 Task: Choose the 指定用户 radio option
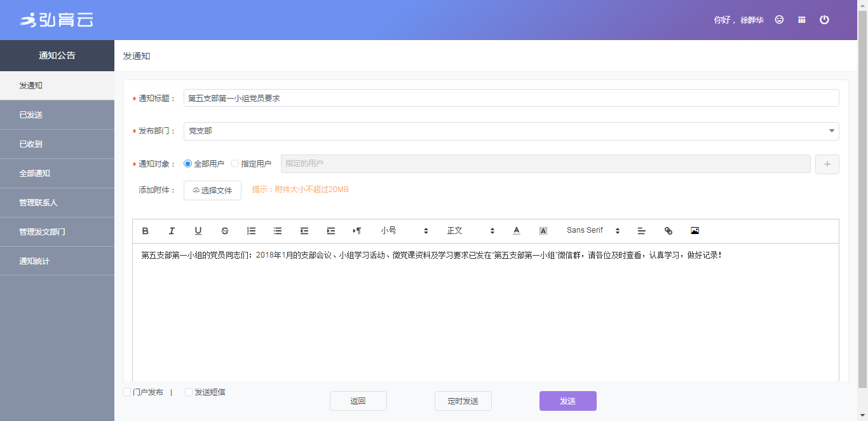(235, 163)
